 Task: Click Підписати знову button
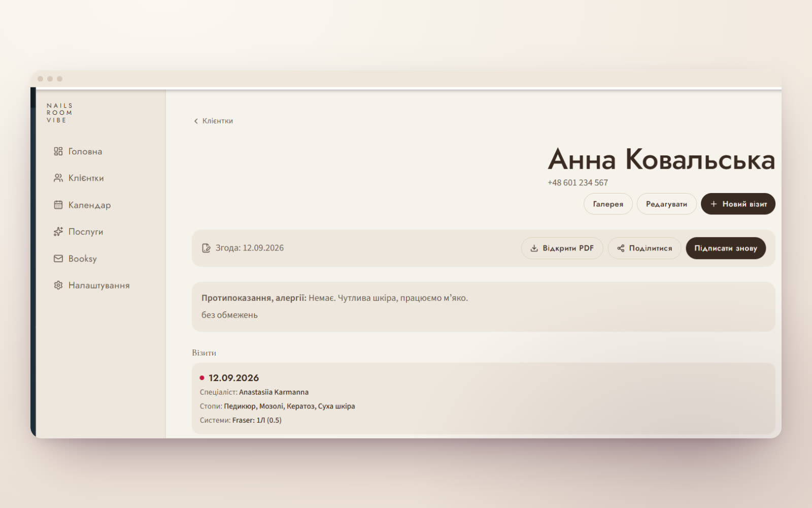(x=726, y=248)
